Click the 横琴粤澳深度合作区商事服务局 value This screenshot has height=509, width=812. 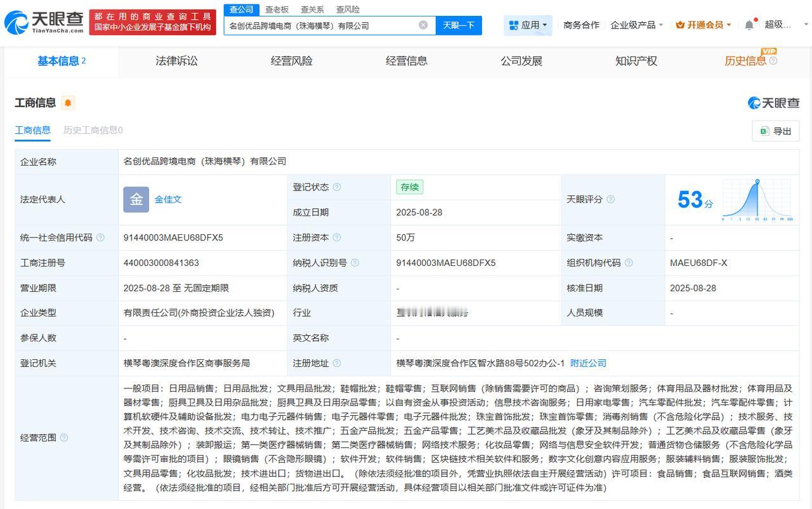pyautogui.click(x=187, y=363)
